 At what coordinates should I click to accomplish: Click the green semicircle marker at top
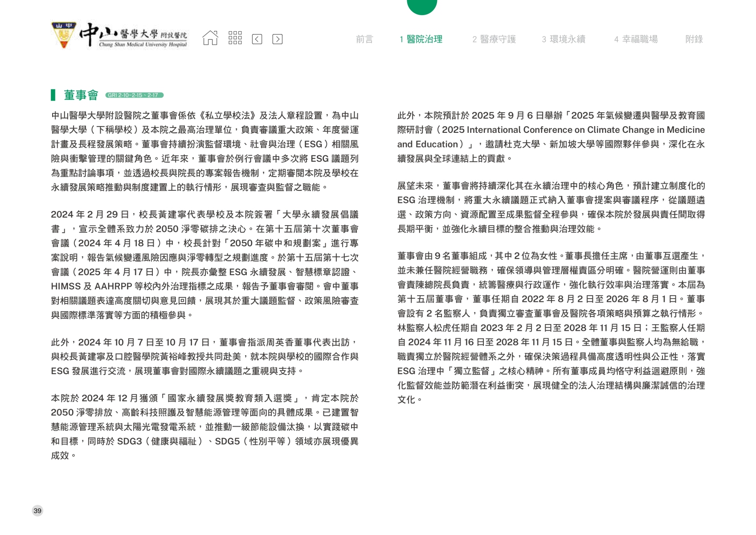pos(421,6)
